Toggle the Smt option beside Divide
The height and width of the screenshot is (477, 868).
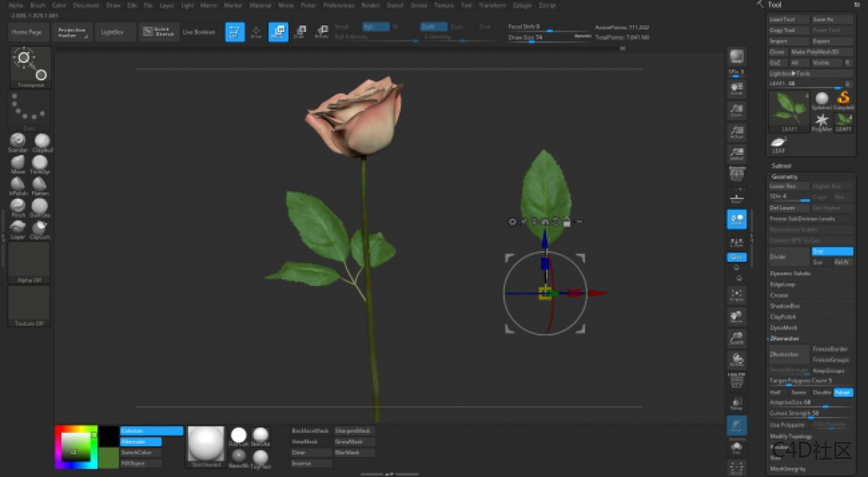[x=832, y=251]
